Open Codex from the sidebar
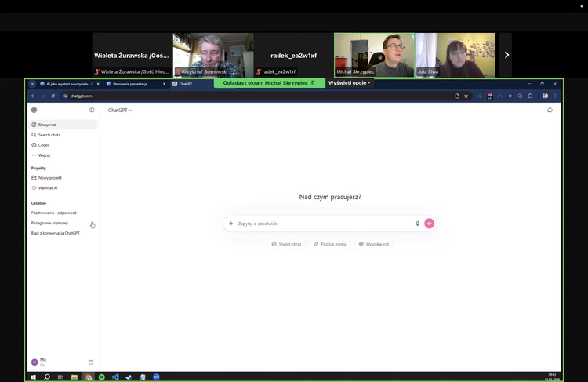 63,145
